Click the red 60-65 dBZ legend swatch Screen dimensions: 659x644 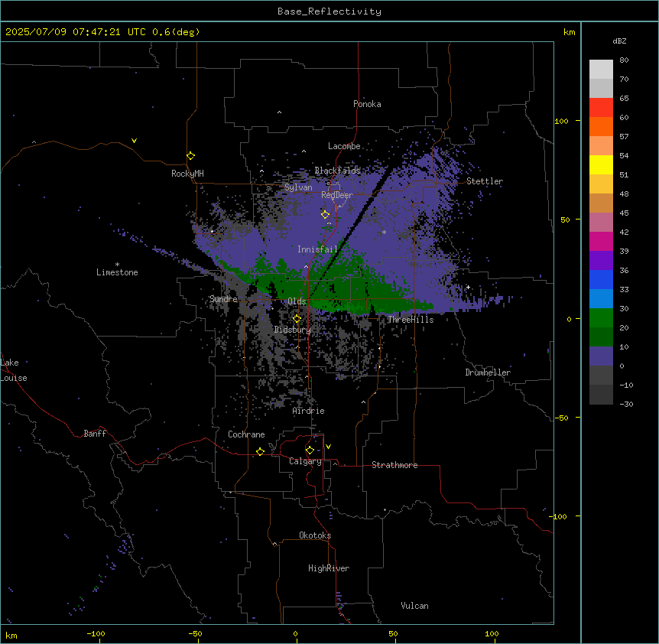601,108
